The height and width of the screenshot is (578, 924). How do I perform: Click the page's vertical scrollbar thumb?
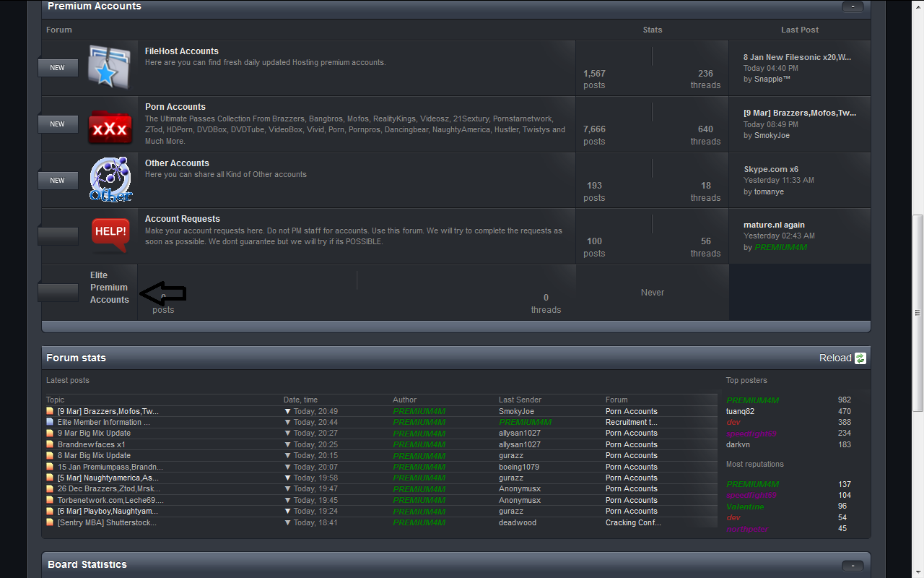918,313
